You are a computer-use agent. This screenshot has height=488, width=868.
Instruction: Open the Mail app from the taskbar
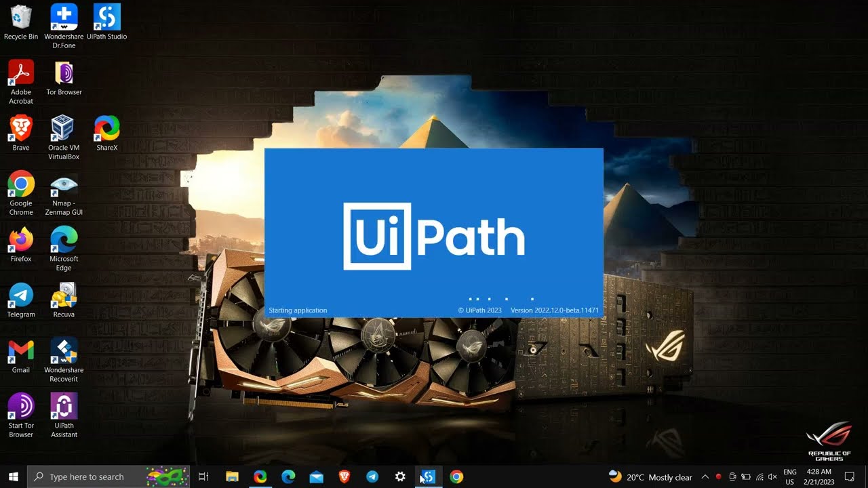point(316,476)
